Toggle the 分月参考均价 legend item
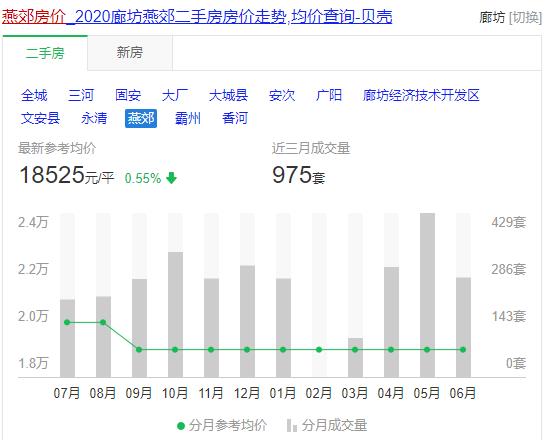The height and width of the screenshot is (440, 551). coord(222,425)
